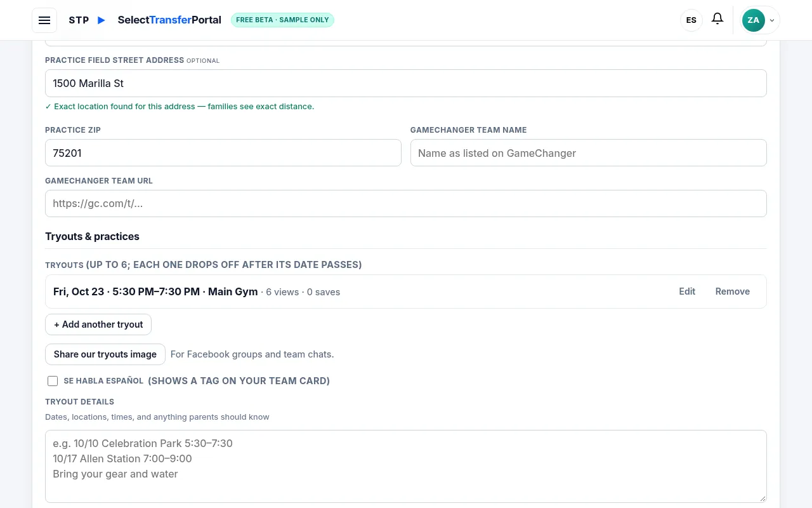Click into the Tryout Details text area
This screenshot has height=508, width=812.
[406, 467]
